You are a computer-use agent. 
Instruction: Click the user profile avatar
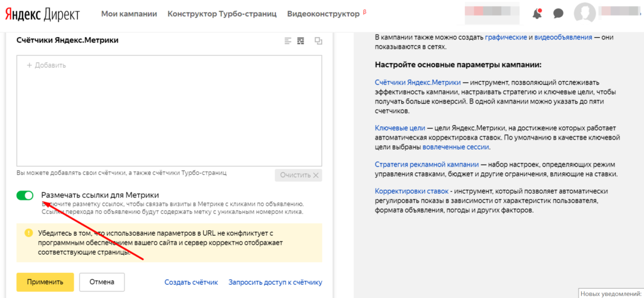pyautogui.click(x=585, y=14)
